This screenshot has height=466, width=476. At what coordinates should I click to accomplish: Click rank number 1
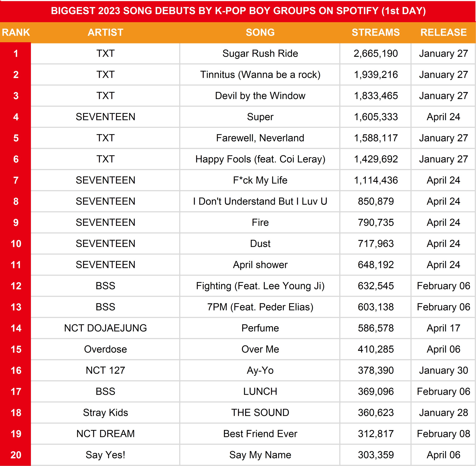tap(16, 54)
